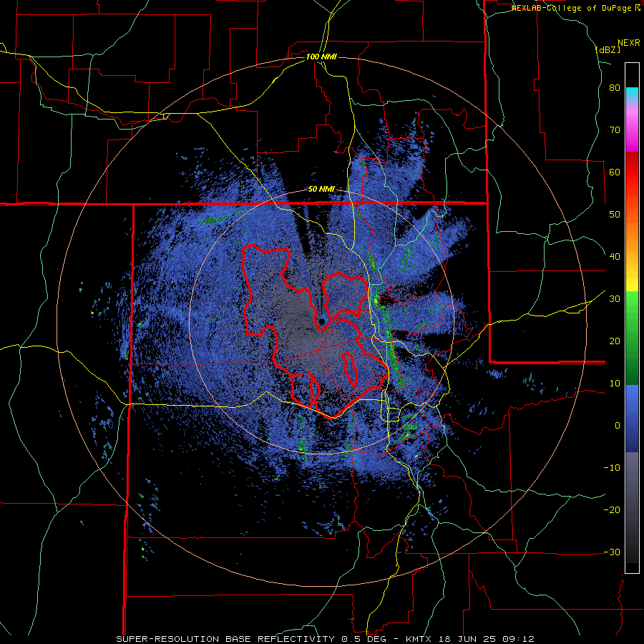
Task: Click the -10 value on the dBZ scale
Action: [x=612, y=467]
